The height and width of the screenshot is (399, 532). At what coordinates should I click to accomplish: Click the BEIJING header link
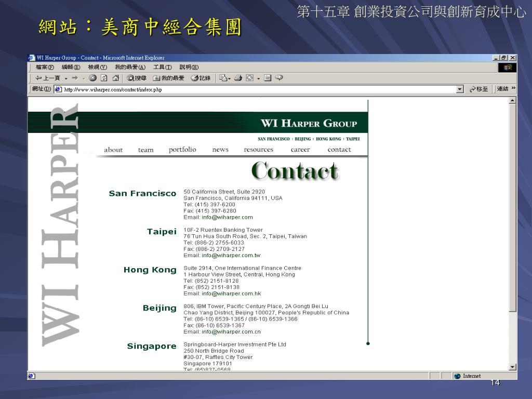tap(303, 139)
